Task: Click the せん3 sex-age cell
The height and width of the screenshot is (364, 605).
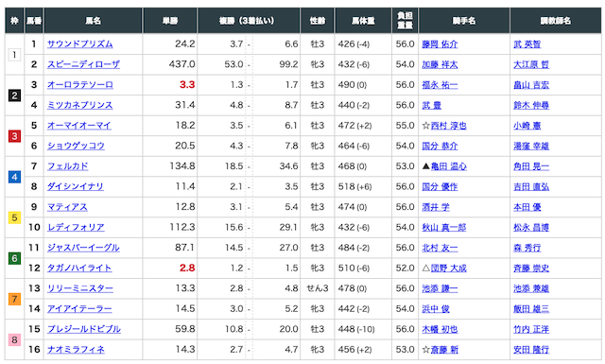Action: pos(318,288)
